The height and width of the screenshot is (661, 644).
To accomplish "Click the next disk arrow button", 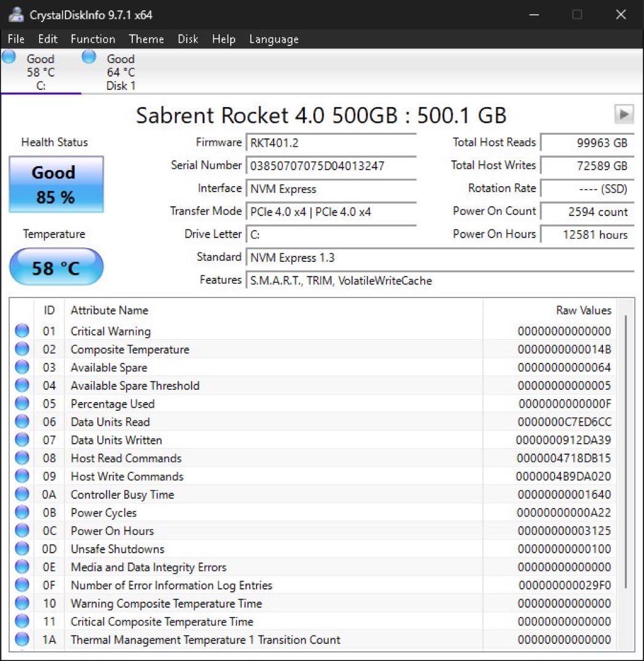I will tap(624, 114).
